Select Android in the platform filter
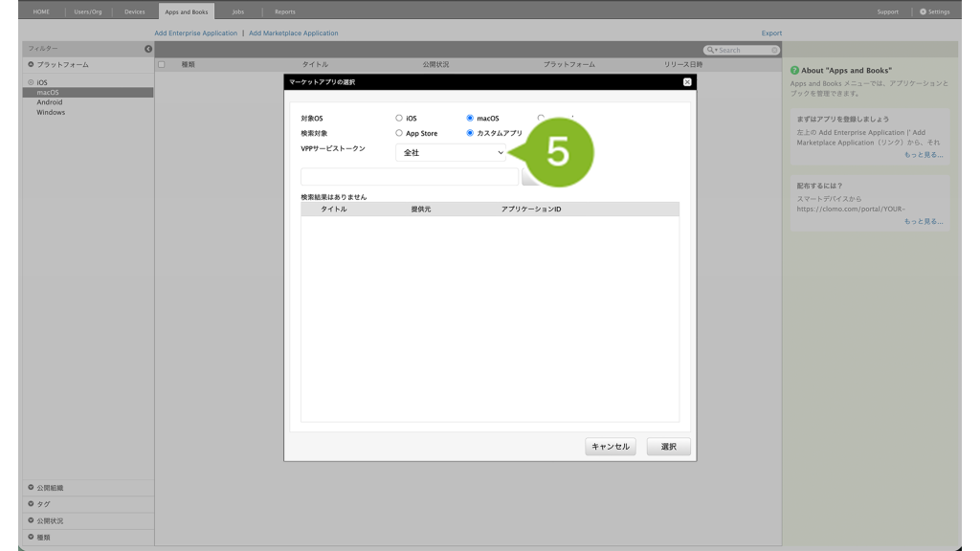 50,102
